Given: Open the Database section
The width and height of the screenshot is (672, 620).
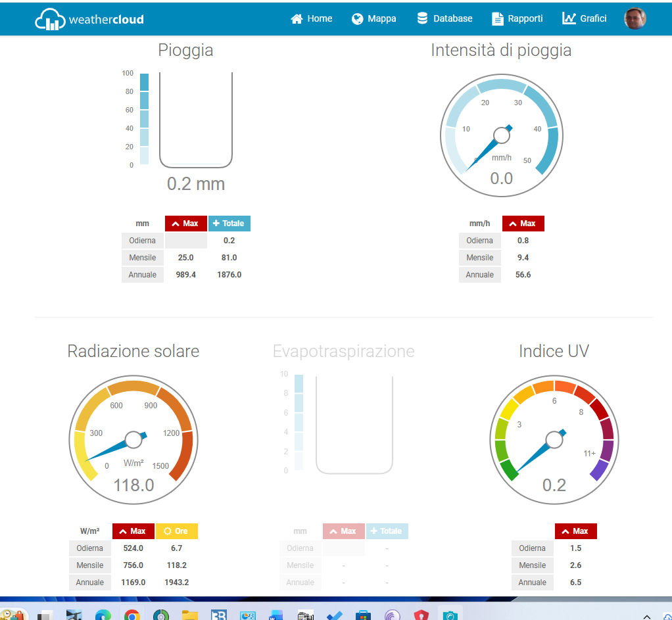Looking at the screenshot, I should point(444,19).
